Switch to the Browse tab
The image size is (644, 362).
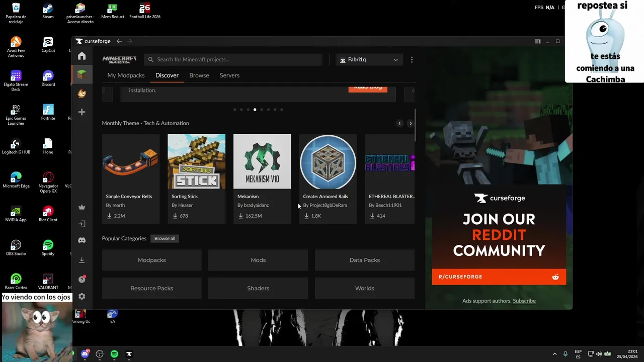199,75
